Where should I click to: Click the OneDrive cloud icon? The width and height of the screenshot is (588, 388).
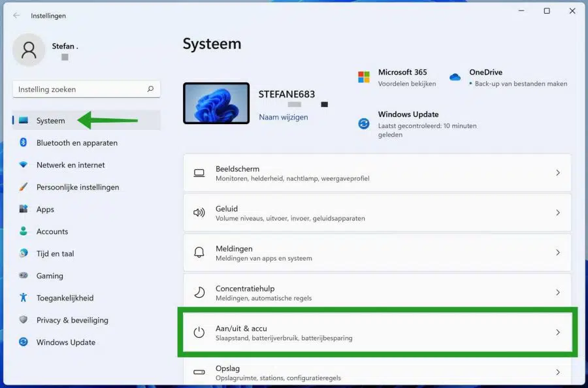pos(455,77)
